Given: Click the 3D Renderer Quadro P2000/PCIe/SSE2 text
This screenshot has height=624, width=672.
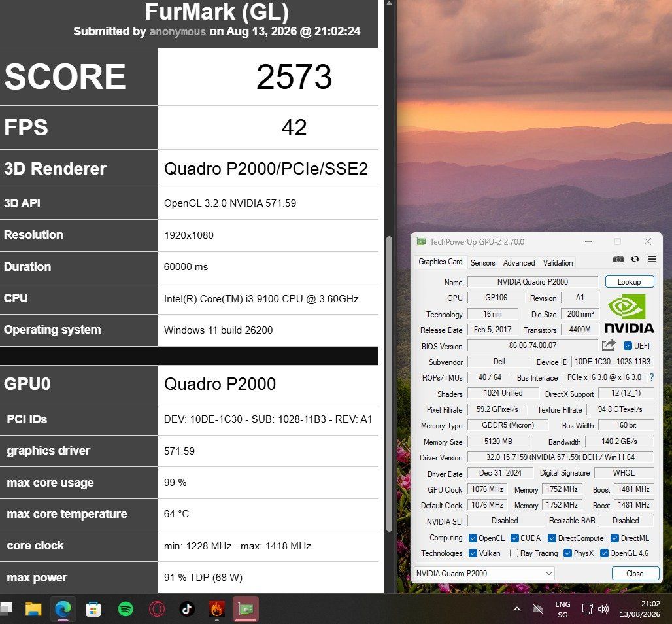Looking at the screenshot, I should [x=265, y=169].
